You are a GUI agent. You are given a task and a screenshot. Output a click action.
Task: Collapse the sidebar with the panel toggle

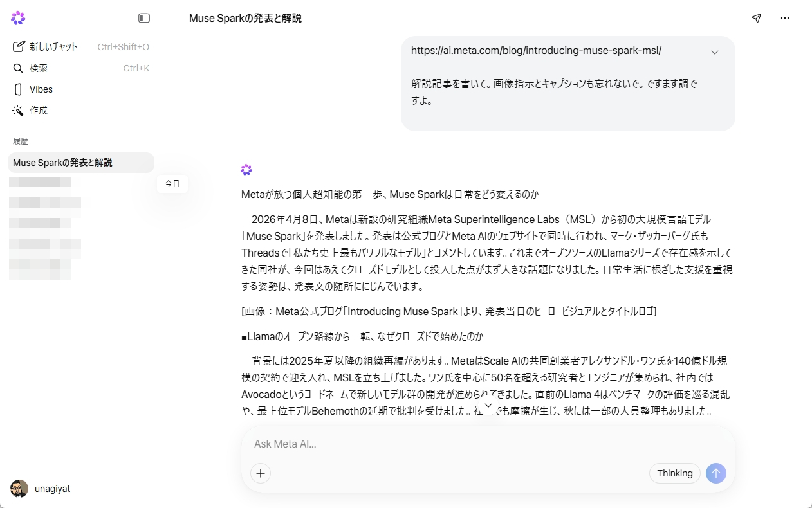click(x=144, y=18)
